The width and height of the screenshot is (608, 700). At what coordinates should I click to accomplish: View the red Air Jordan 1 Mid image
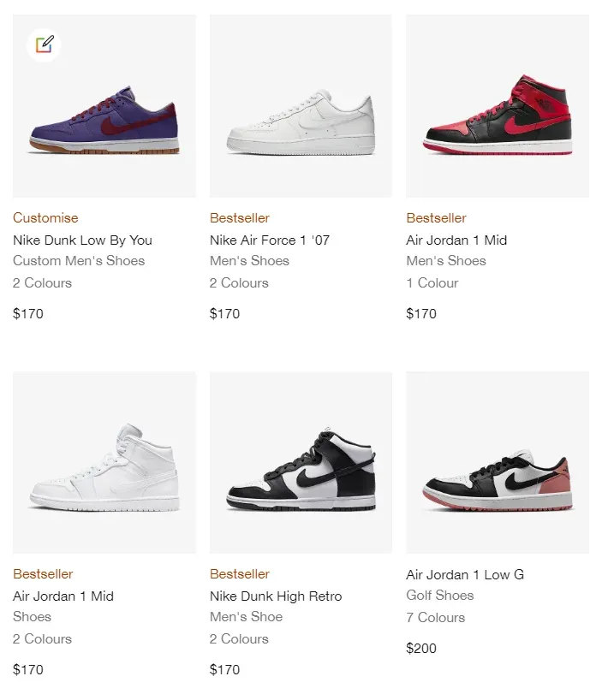click(497, 105)
